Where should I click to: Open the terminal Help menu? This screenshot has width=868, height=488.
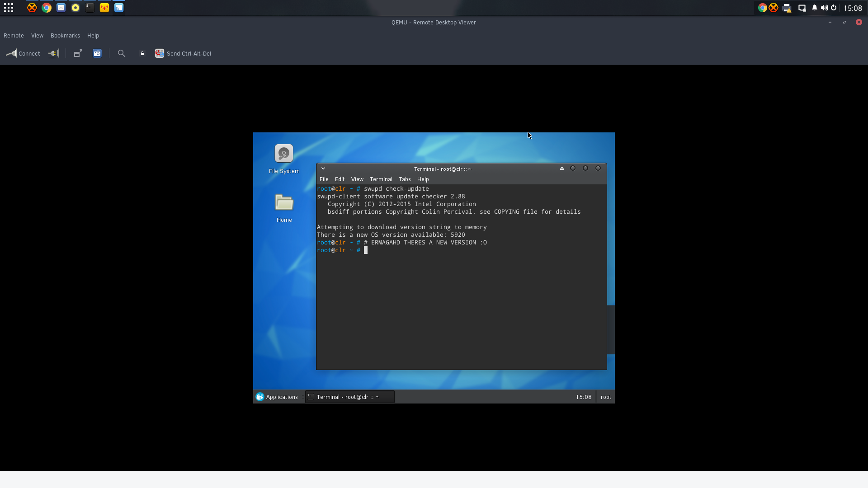(423, 179)
